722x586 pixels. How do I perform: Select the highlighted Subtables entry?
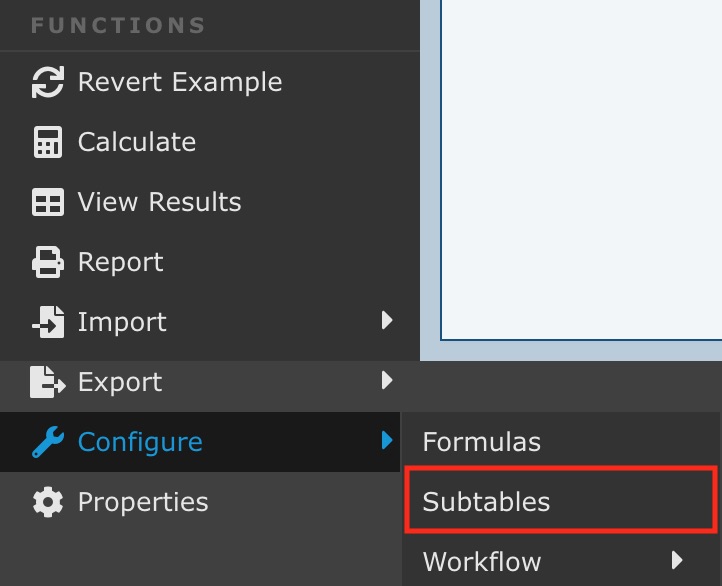[486, 501]
